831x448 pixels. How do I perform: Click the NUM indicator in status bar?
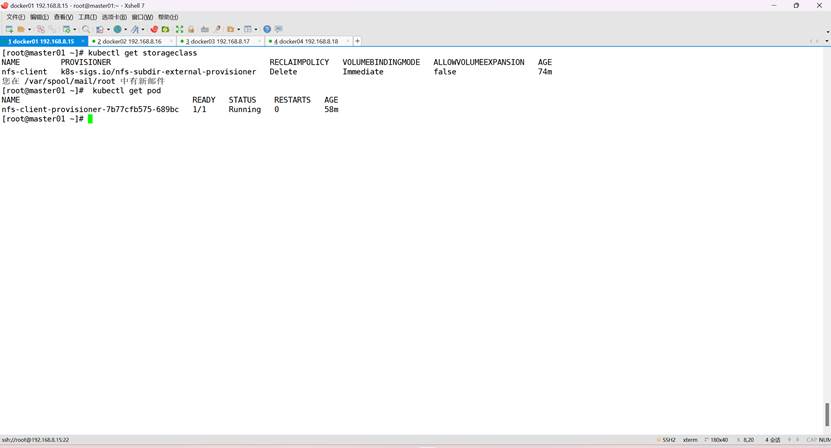pos(825,440)
